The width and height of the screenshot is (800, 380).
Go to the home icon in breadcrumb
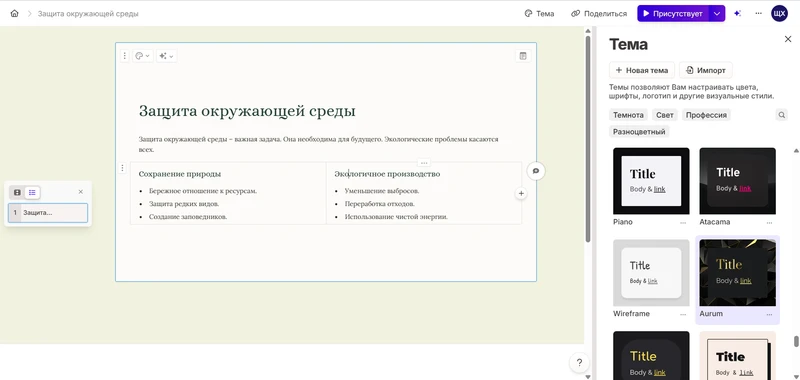click(14, 14)
